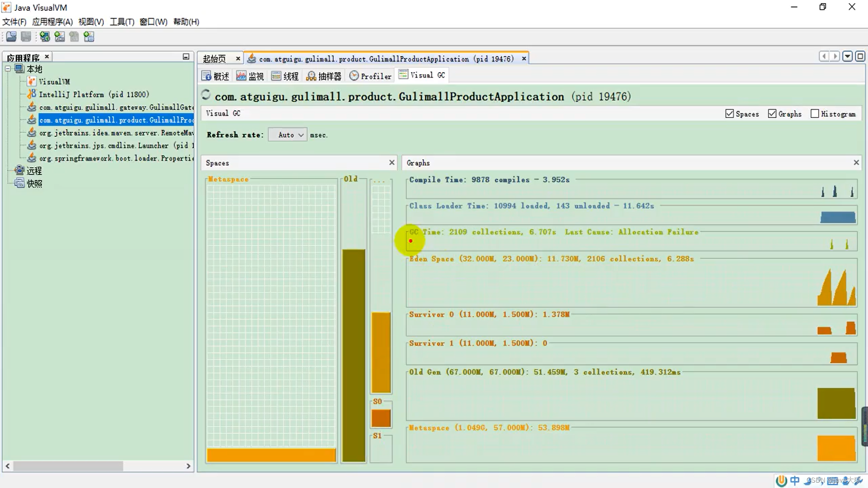Click the VisualVM node icon in tree

tap(31, 81)
